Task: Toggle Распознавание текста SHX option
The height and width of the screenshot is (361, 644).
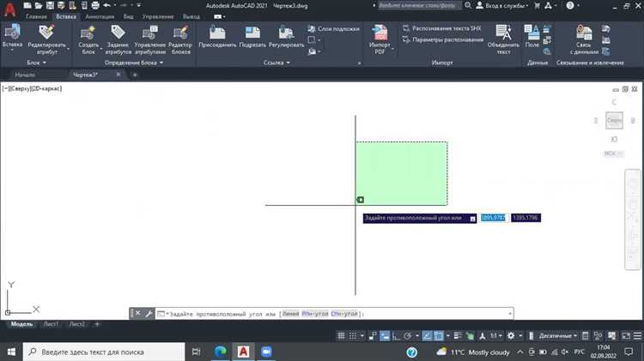Action: [x=443, y=28]
